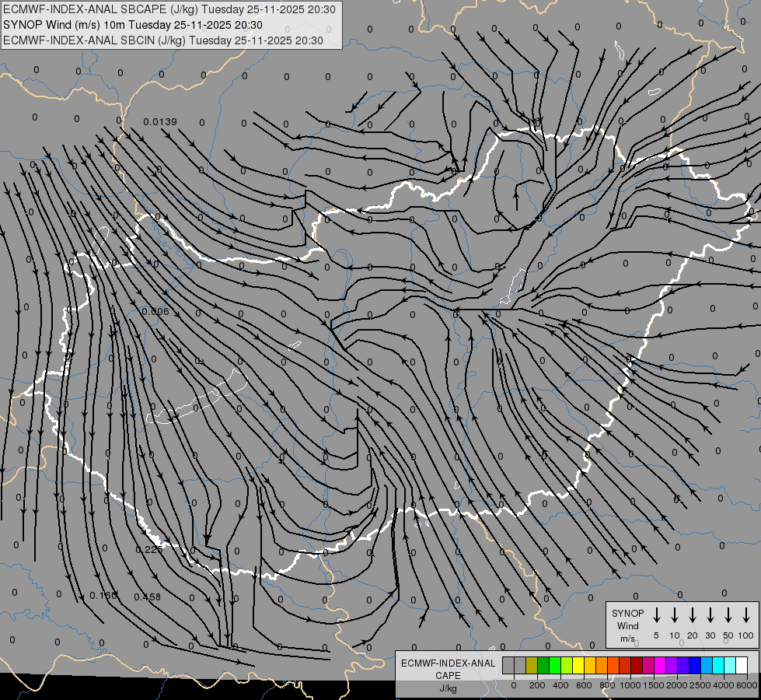Pick the pale cyan CAPE legend swatch
The height and width of the screenshot is (700, 761).
click(731, 665)
